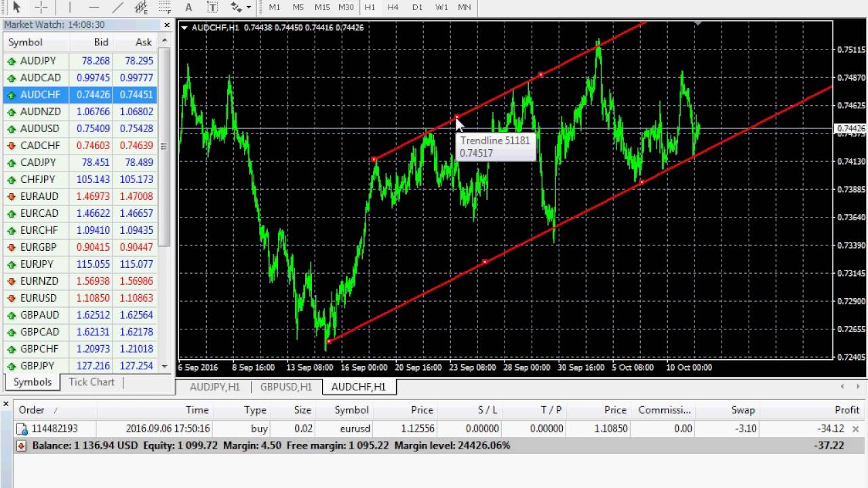Click Market Watch scrollbar up arrow
868x488 pixels.
pyautogui.click(x=164, y=41)
